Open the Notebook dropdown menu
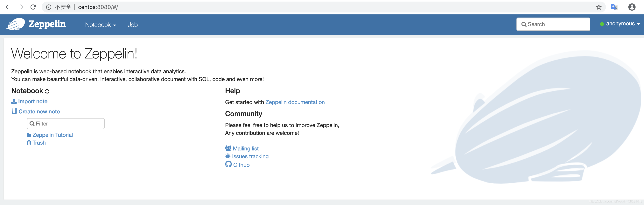The image size is (644, 205). tap(101, 25)
